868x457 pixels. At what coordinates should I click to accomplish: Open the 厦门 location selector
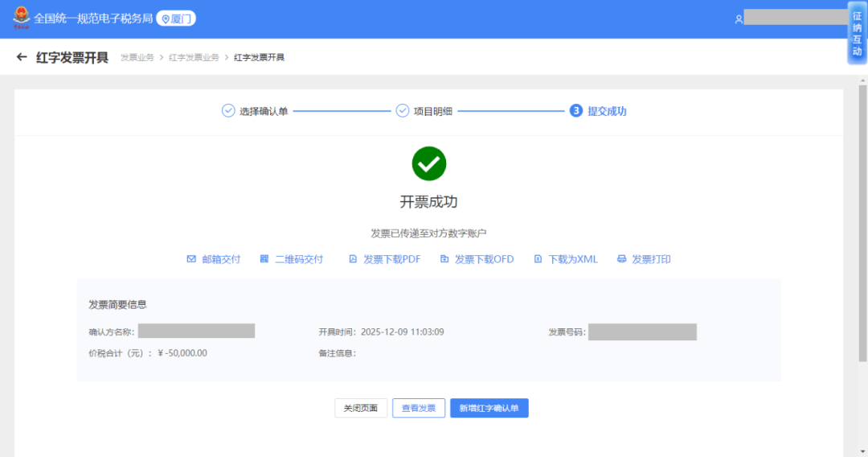pos(176,19)
